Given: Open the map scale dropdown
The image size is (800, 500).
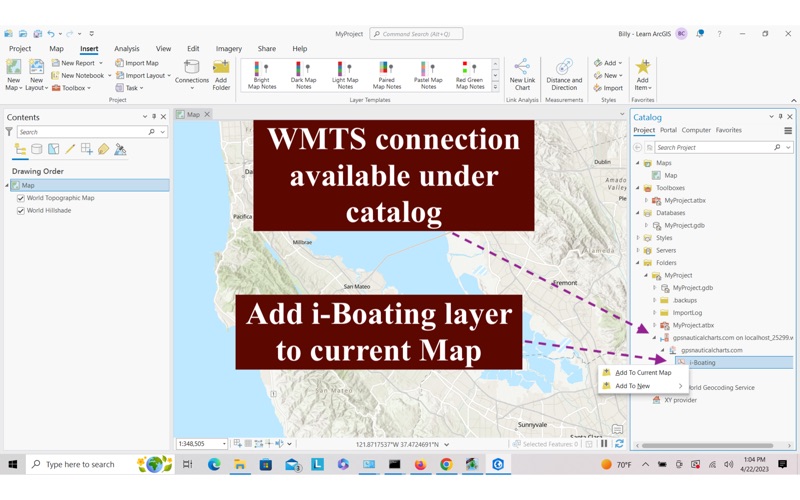Looking at the screenshot, I should (224, 444).
